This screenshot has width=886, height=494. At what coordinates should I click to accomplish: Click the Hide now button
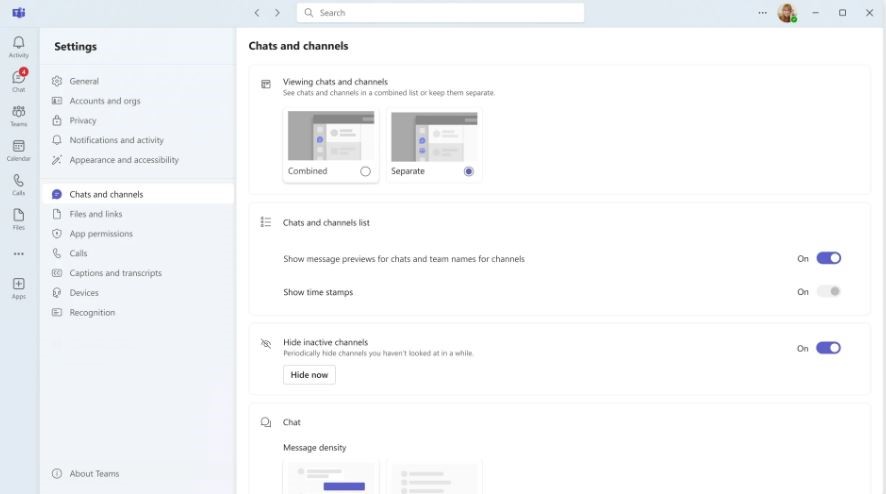[x=309, y=375]
